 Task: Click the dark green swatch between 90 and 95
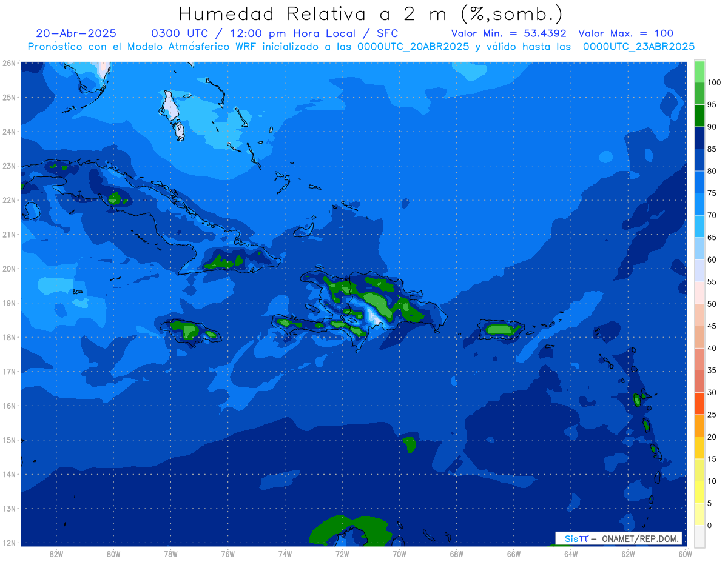pos(699,115)
